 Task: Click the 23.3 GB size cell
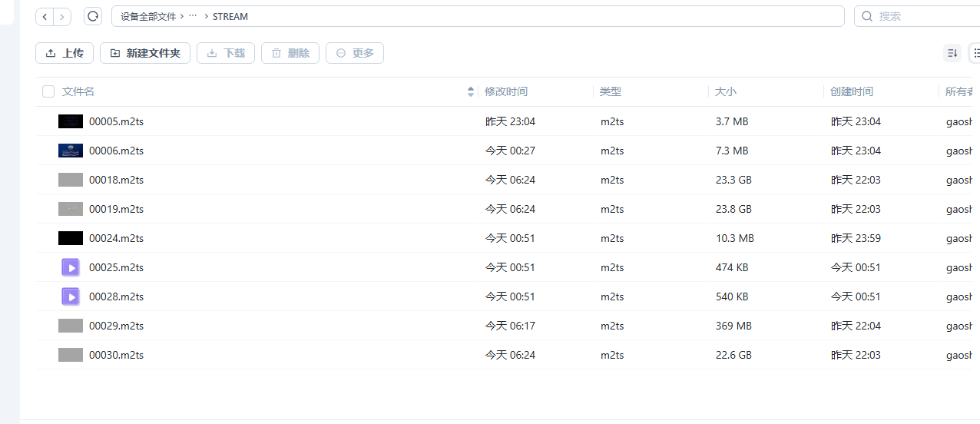point(733,180)
